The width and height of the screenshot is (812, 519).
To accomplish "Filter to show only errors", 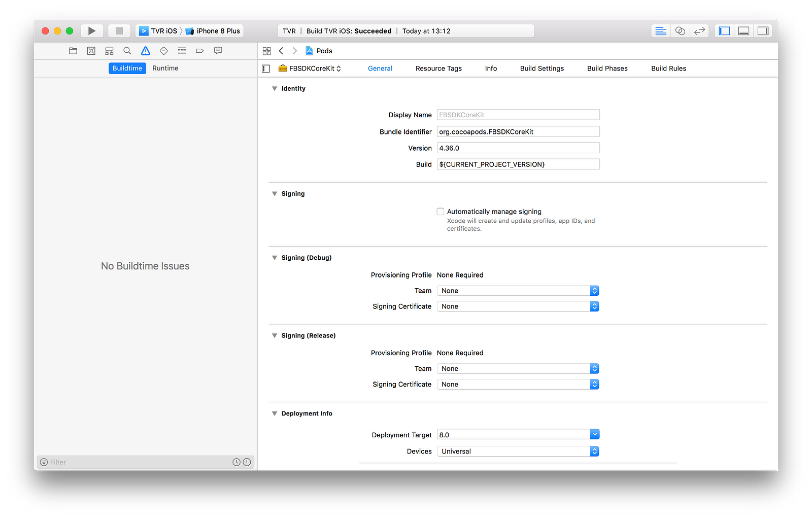I will pos(247,462).
